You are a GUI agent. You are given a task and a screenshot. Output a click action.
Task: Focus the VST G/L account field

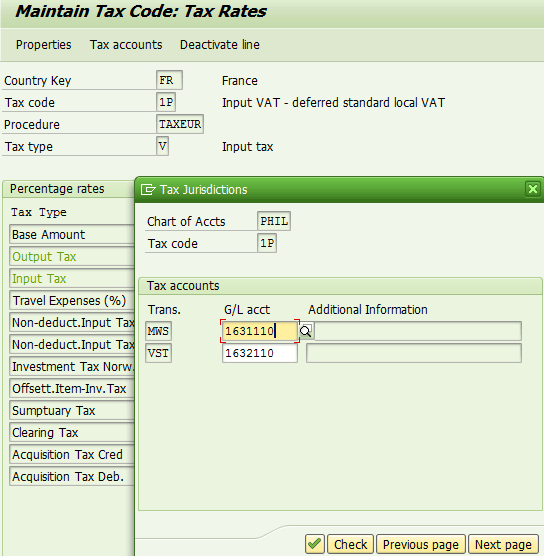[260, 353]
